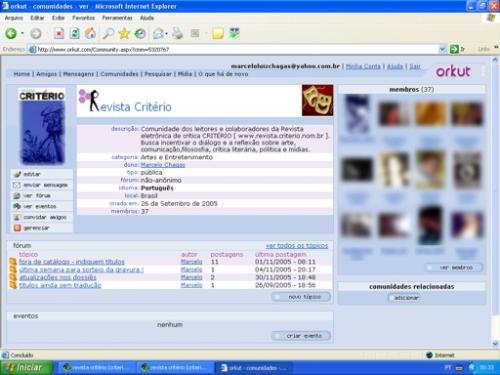
Task: Click the Home navigation link
Action: [x=22, y=74]
